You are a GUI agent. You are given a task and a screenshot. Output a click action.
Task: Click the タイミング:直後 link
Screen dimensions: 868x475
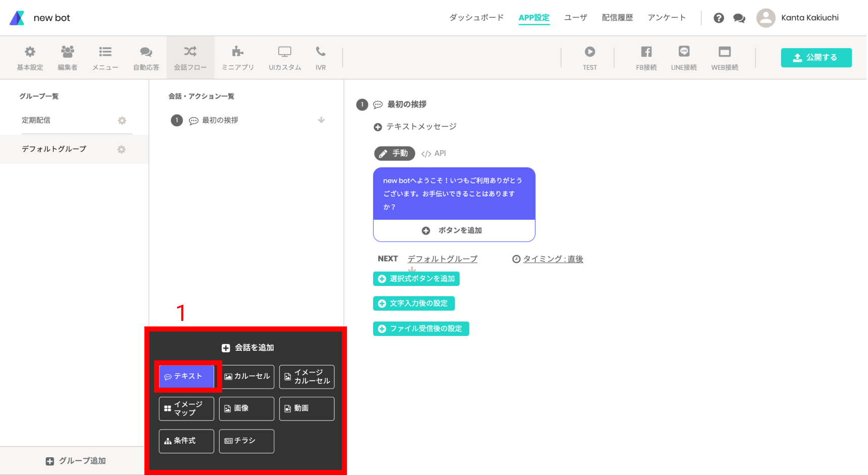point(553,259)
